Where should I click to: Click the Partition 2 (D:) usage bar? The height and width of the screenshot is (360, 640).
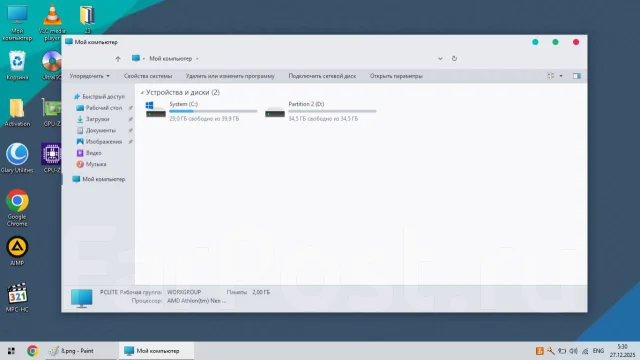[x=332, y=111]
